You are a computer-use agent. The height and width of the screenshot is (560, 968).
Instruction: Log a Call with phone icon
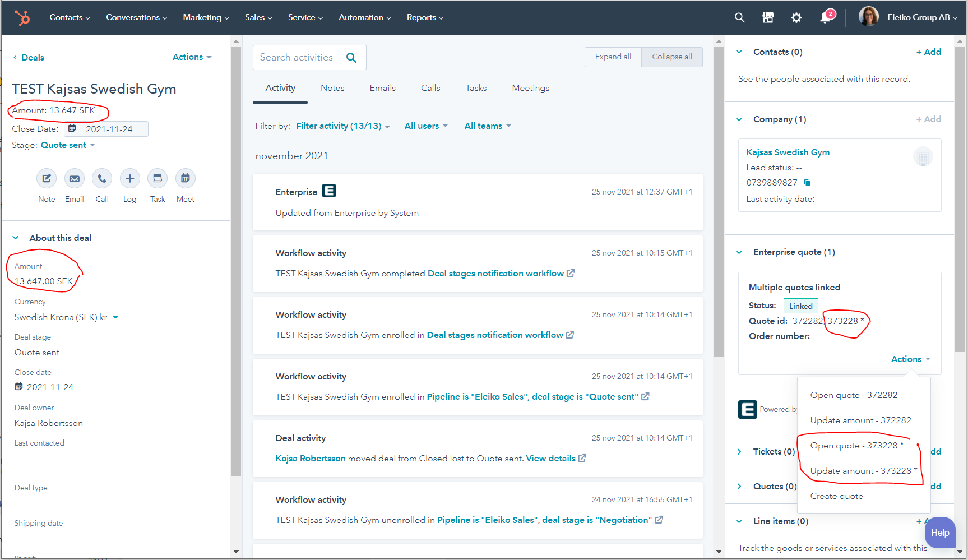(102, 179)
